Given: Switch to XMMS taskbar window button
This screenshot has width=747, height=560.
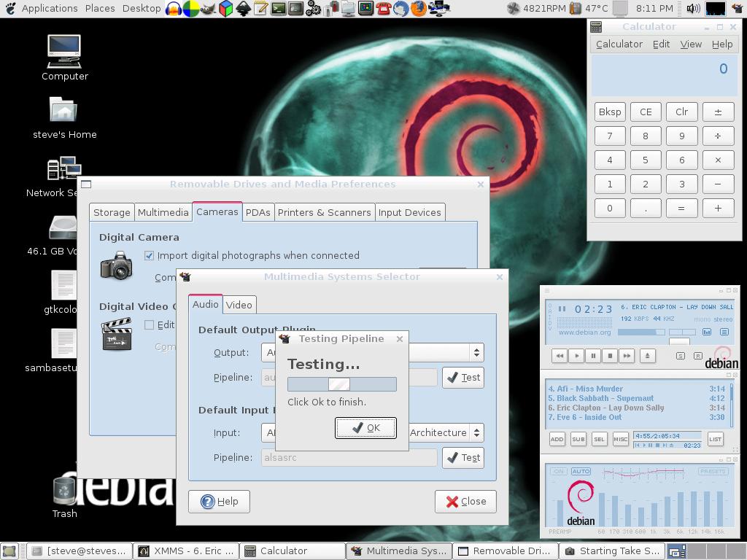Looking at the screenshot, I should (186, 551).
